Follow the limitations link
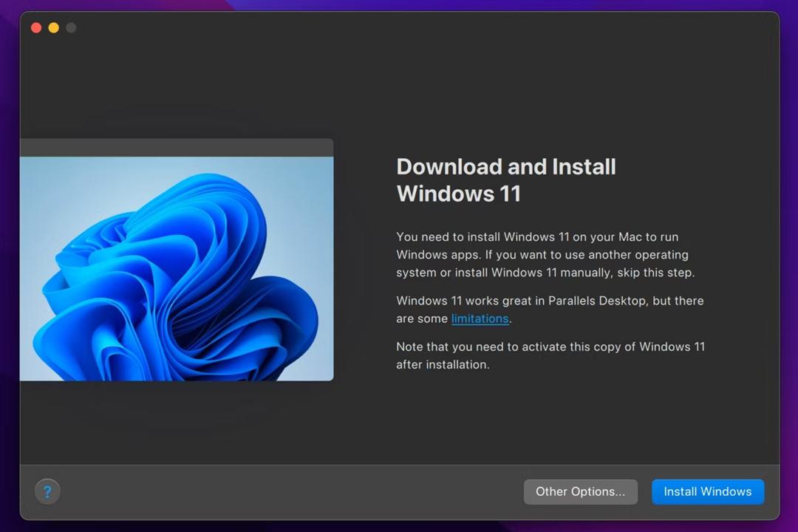 (x=480, y=318)
